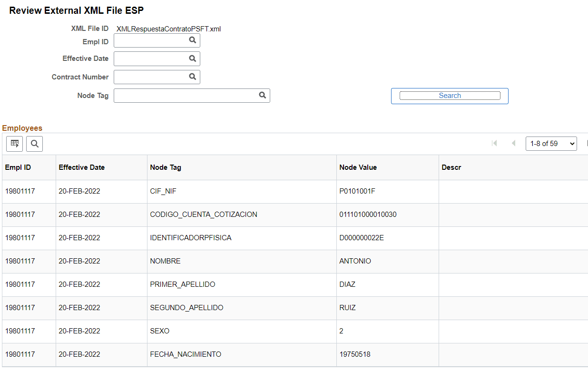This screenshot has height=371, width=588.
Task: Open the Effective Date lookup magnifier
Action: (192, 59)
